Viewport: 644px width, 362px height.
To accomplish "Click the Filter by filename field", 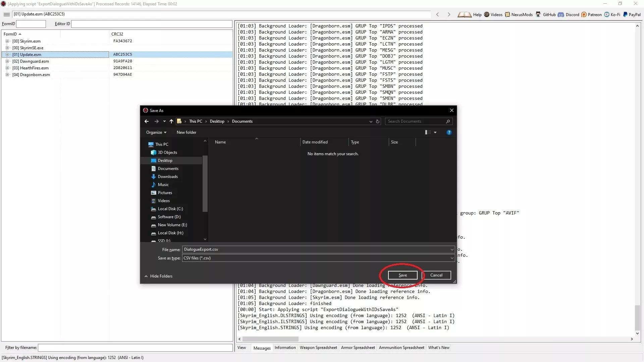I will click(x=135, y=348).
